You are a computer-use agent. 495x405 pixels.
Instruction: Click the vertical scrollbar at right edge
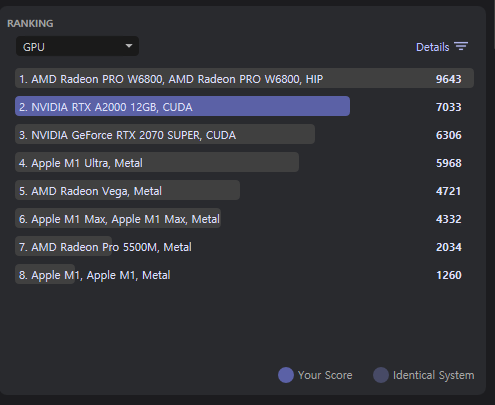click(494, 25)
